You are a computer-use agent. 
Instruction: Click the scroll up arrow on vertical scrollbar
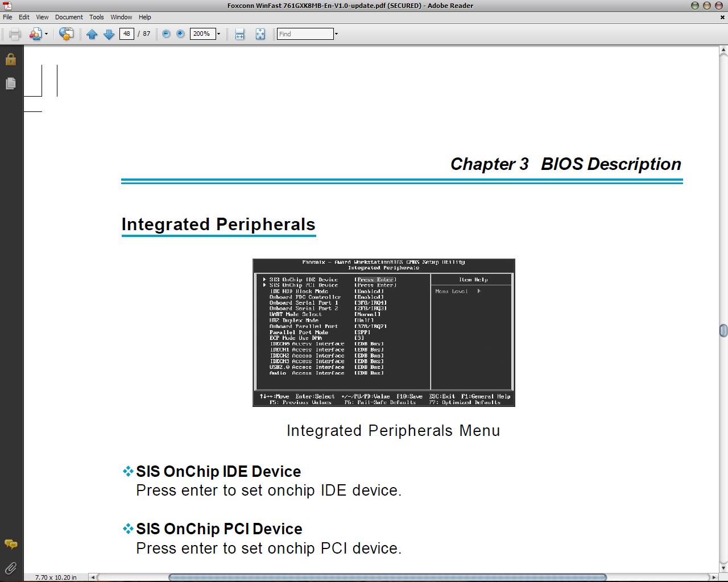coord(723,51)
